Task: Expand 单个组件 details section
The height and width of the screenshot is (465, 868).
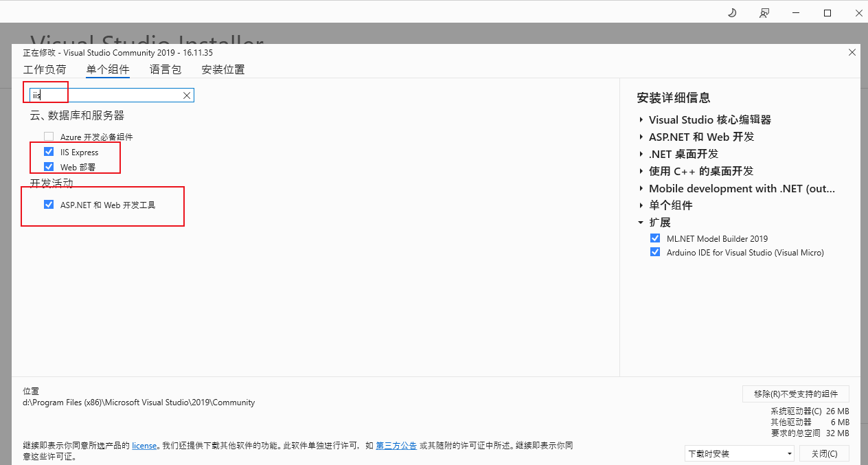Action: click(x=641, y=205)
